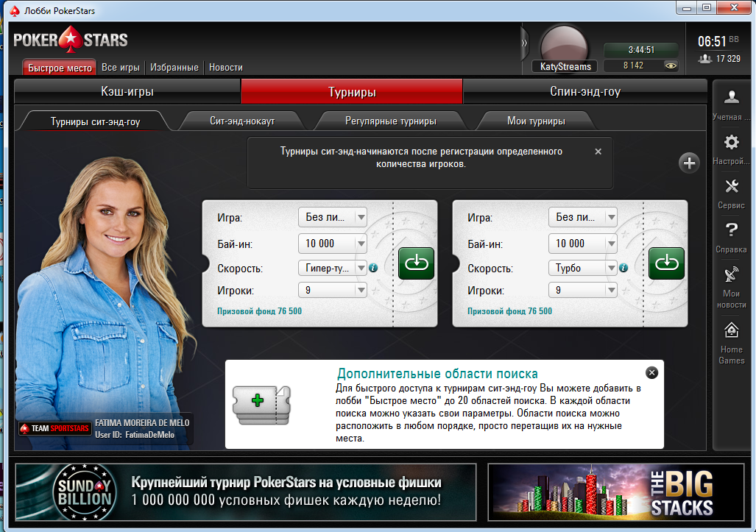The height and width of the screenshot is (532, 756).
Task: Open Бай-ин dropdown in right card
Action: click(583, 244)
